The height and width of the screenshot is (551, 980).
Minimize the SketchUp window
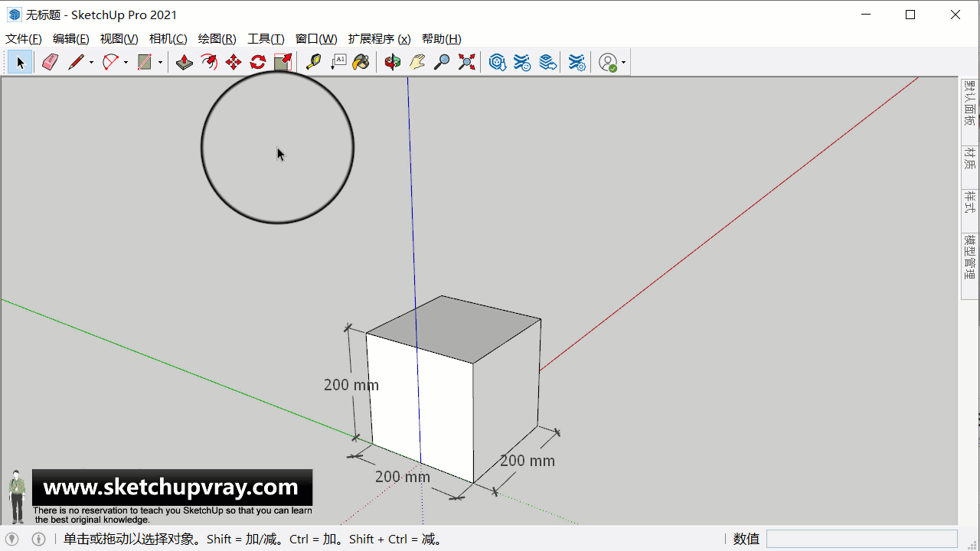click(865, 15)
